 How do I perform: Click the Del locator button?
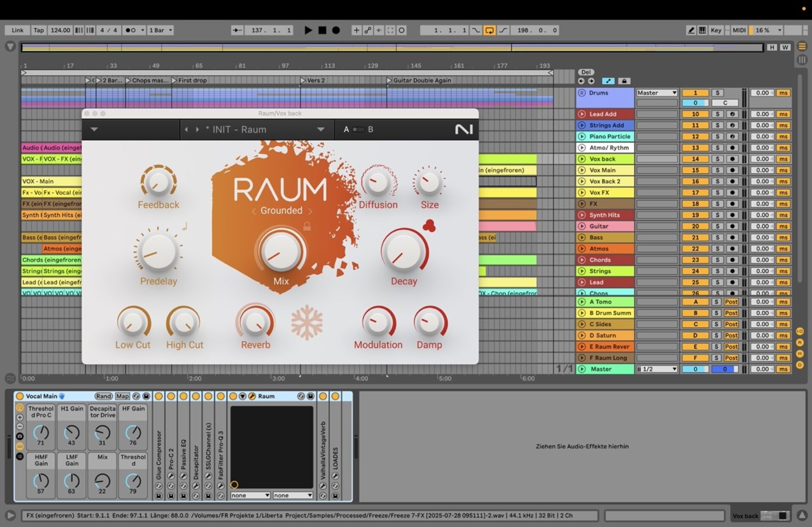tap(586, 72)
